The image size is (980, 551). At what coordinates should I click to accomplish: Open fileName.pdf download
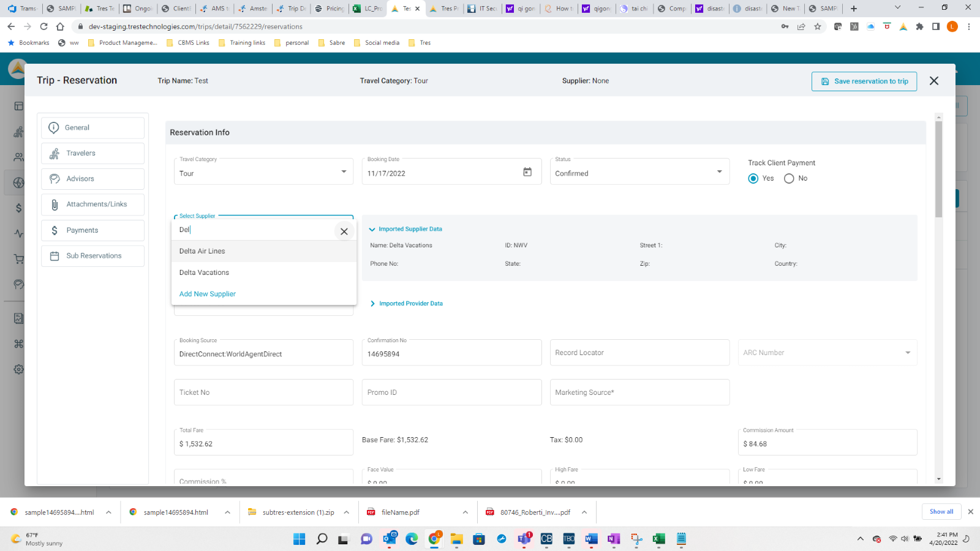[x=401, y=512]
